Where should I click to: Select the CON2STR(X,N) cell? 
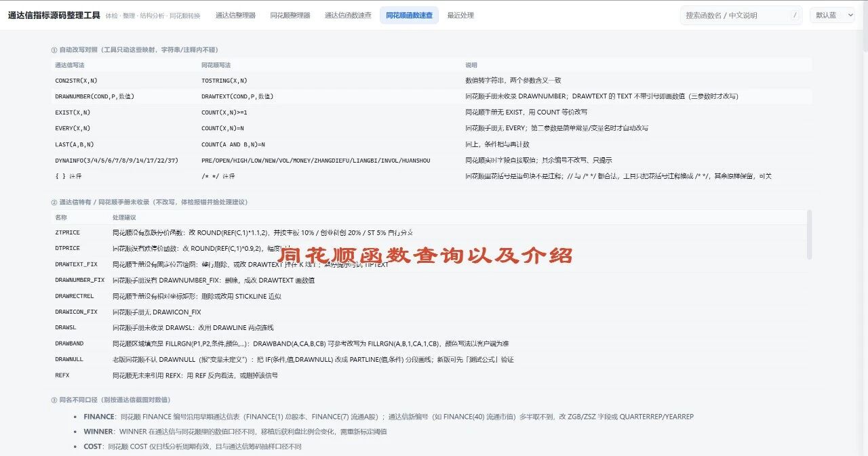click(76, 81)
